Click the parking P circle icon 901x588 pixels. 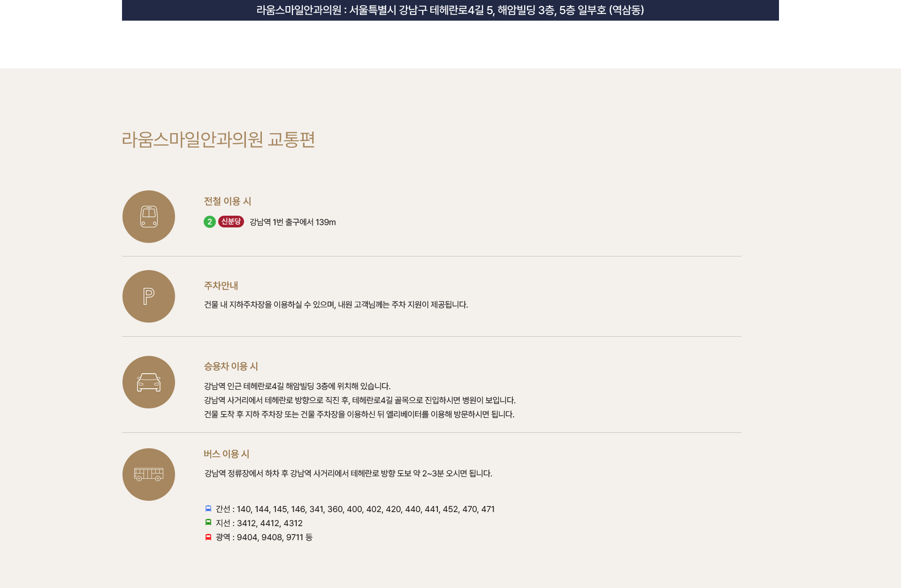click(x=149, y=296)
